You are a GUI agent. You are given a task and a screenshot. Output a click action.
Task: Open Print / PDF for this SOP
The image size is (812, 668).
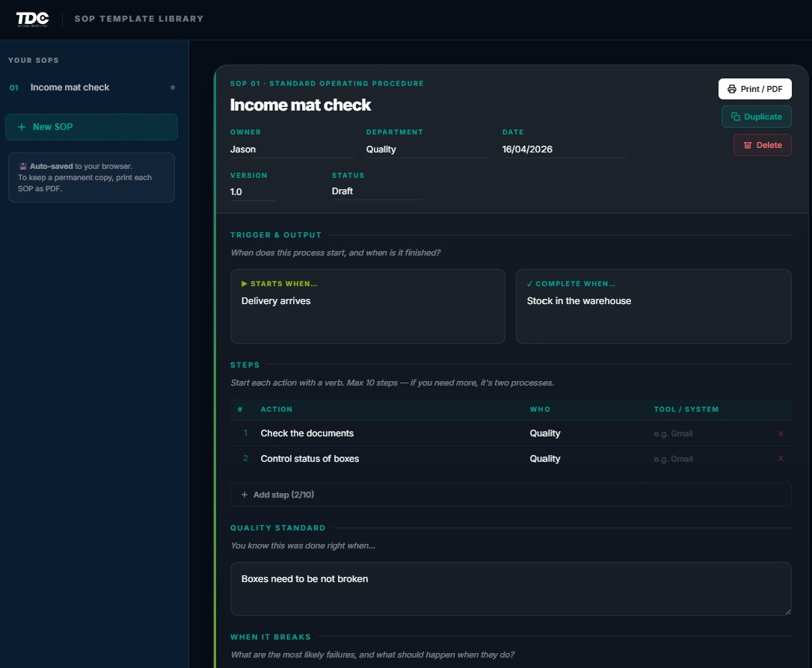coord(755,88)
